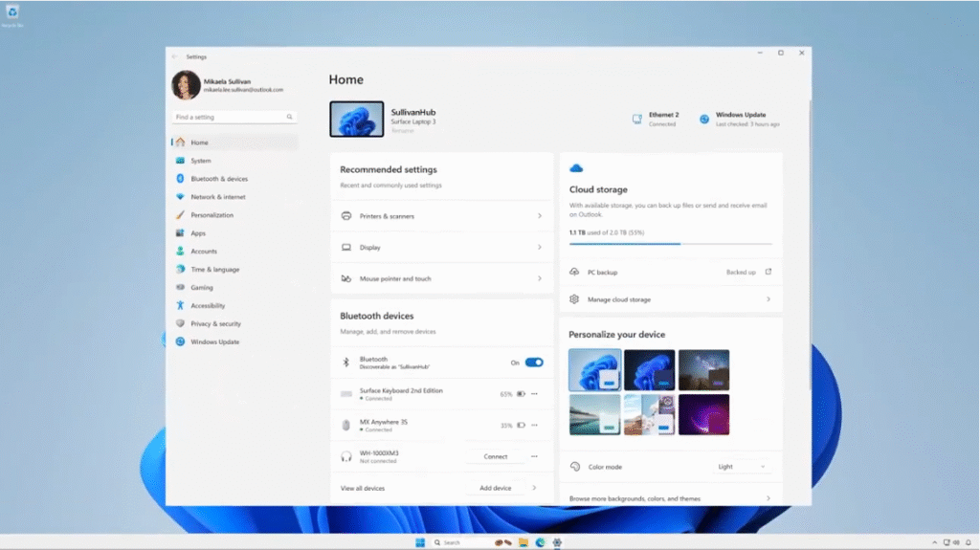Expand Printers & scanners chevron

pyautogui.click(x=540, y=215)
